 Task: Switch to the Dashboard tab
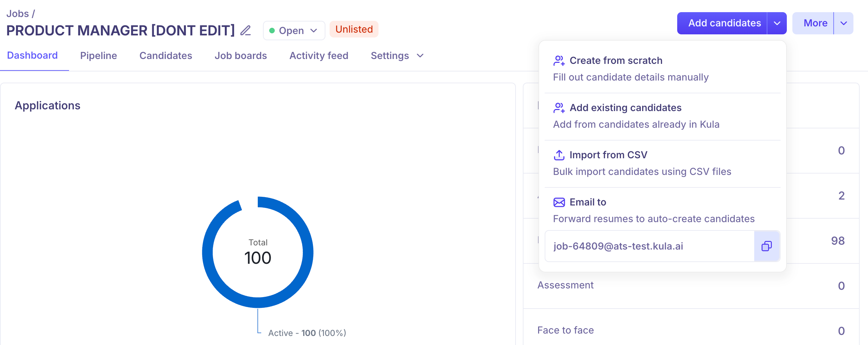pos(32,56)
